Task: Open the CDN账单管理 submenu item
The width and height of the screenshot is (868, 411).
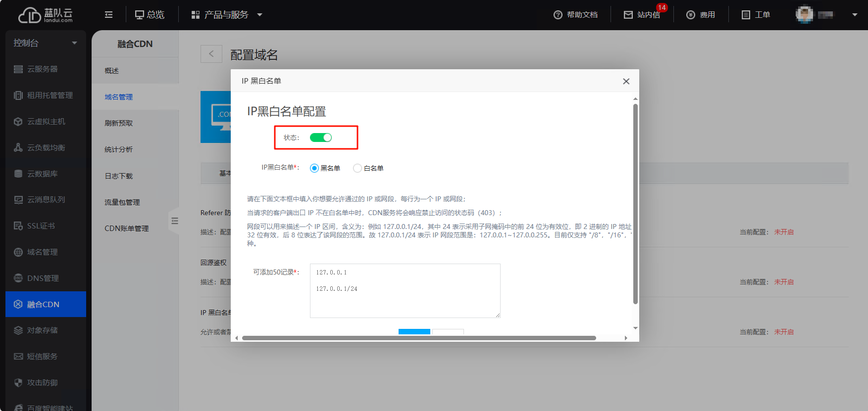Action: pyautogui.click(x=135, y=228)
